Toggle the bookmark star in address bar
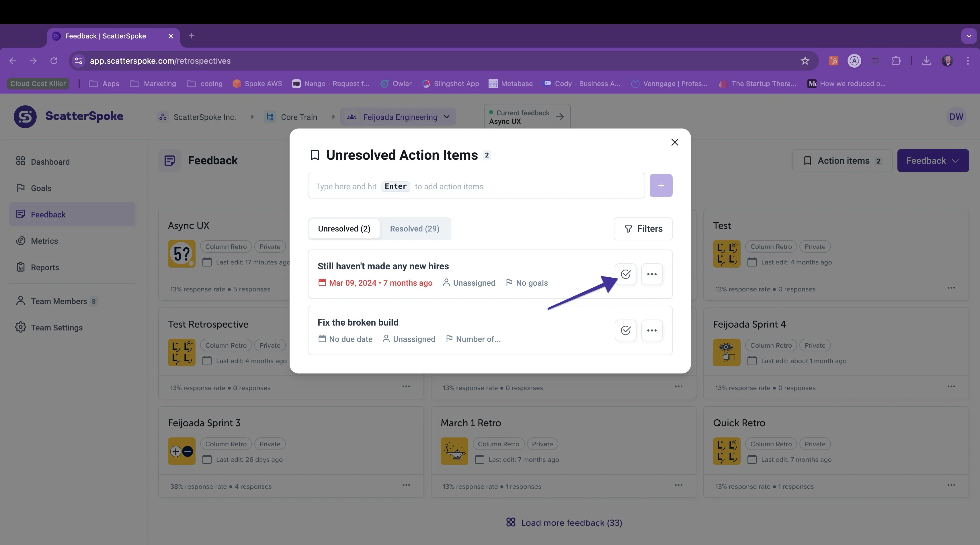The height and width of the screenshot is (545, 980). click(805, 61)
